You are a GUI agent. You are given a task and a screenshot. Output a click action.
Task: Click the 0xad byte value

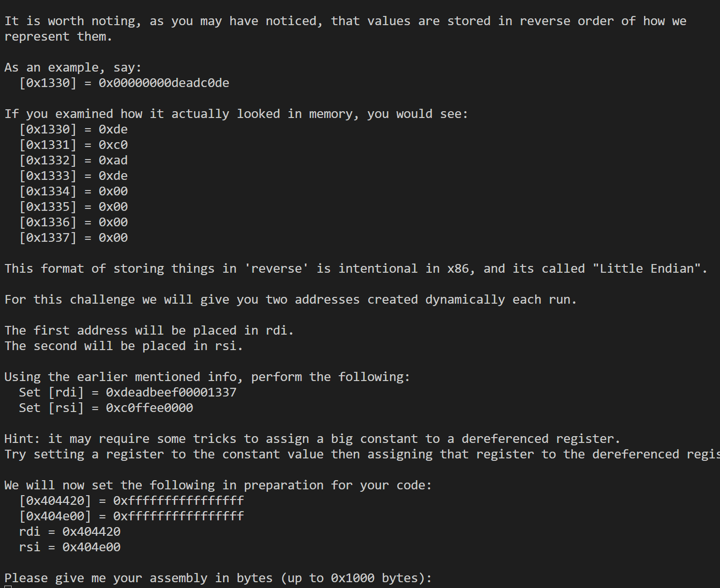pyautogui.click(x=113, y=160)
